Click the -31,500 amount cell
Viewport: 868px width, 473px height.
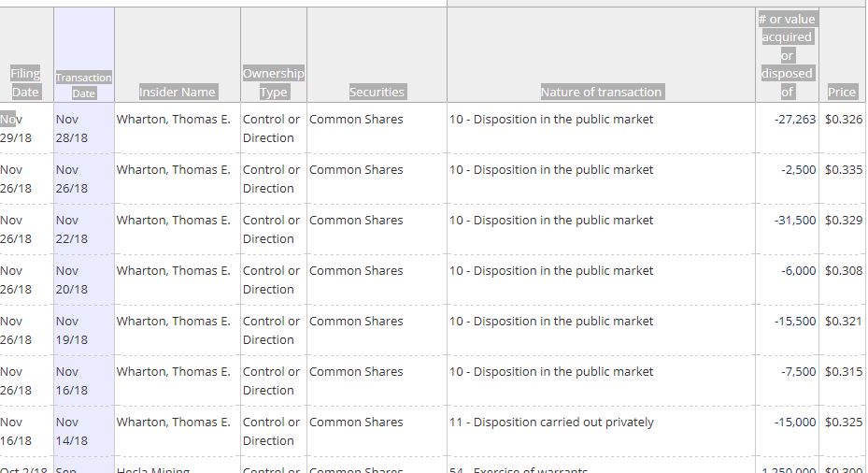791,221
